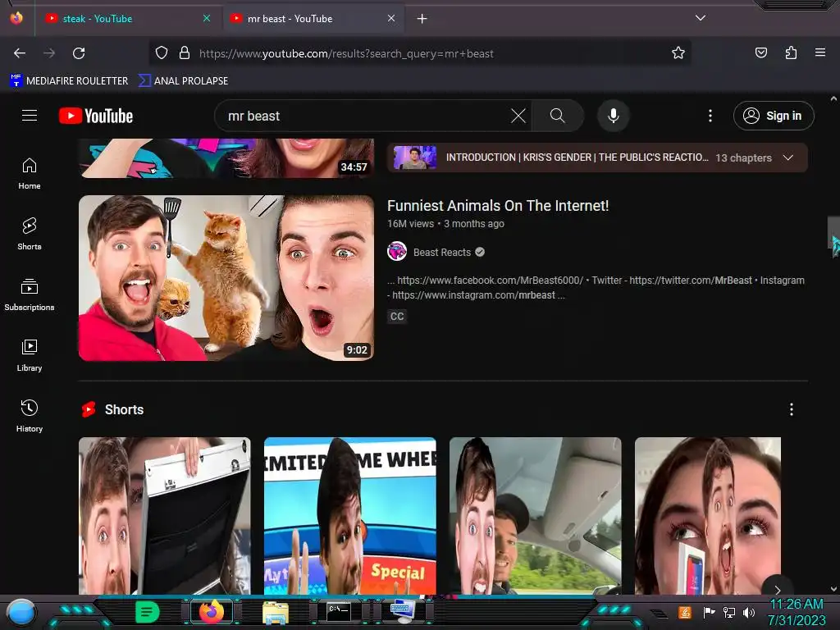
Task: Open the Start orb on the taskbar
Action: tap(21, 612)
